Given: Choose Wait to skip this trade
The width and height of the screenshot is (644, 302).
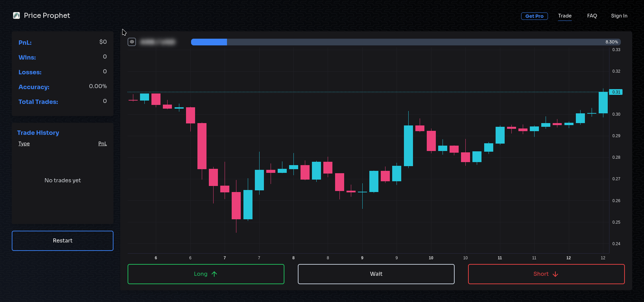Looking at the screenshot, I should pyautogui.click(x=376, y=274).
